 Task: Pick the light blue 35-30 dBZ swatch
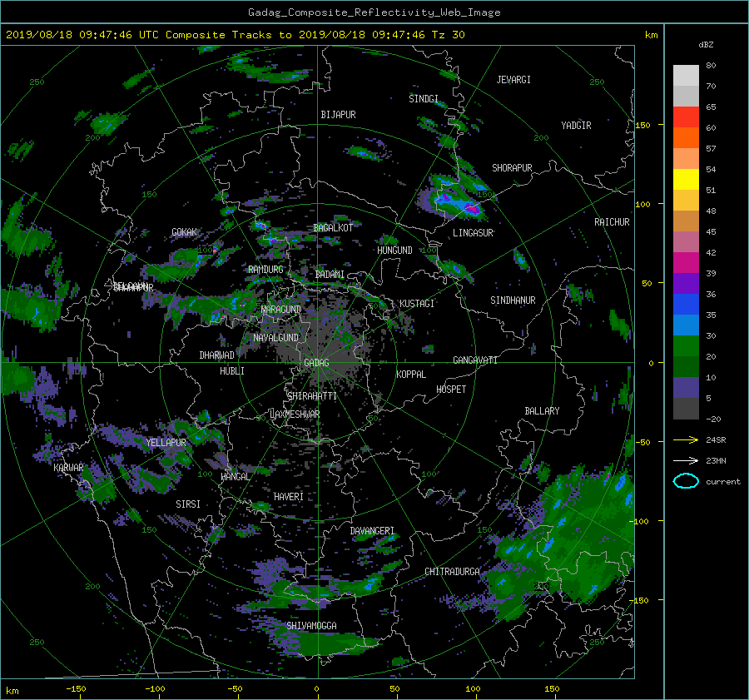686,325
